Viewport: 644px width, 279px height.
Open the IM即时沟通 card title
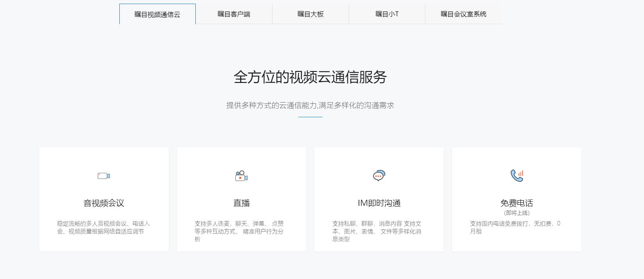click(x=379, y=203)
